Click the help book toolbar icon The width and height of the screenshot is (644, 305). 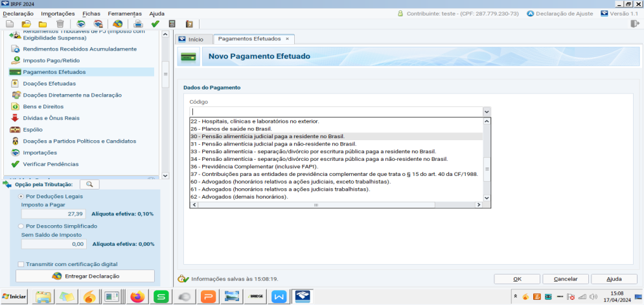pyautogui.click(x=189, y=24)
